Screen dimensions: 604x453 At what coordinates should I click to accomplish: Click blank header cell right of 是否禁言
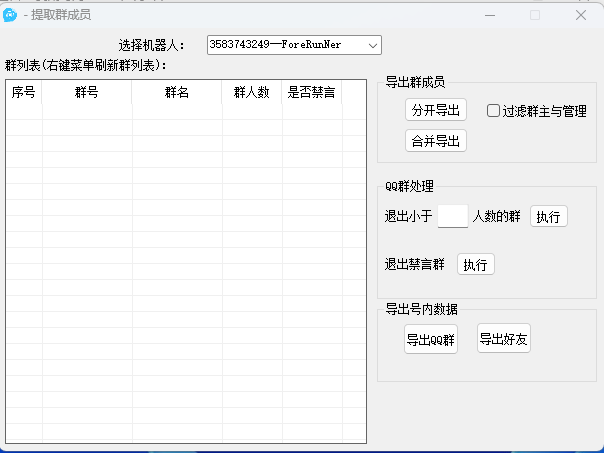pyautogui.click(x=353, y=93)
